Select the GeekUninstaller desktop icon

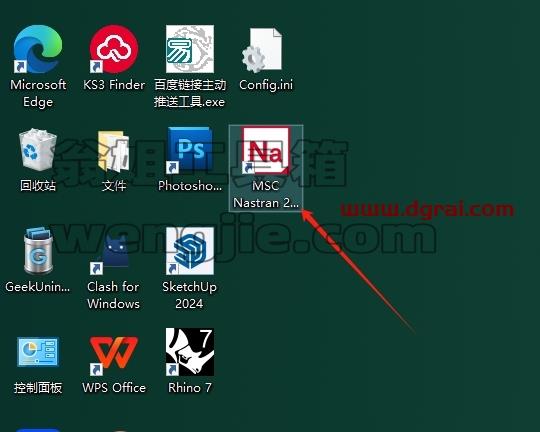pos(38,251)
